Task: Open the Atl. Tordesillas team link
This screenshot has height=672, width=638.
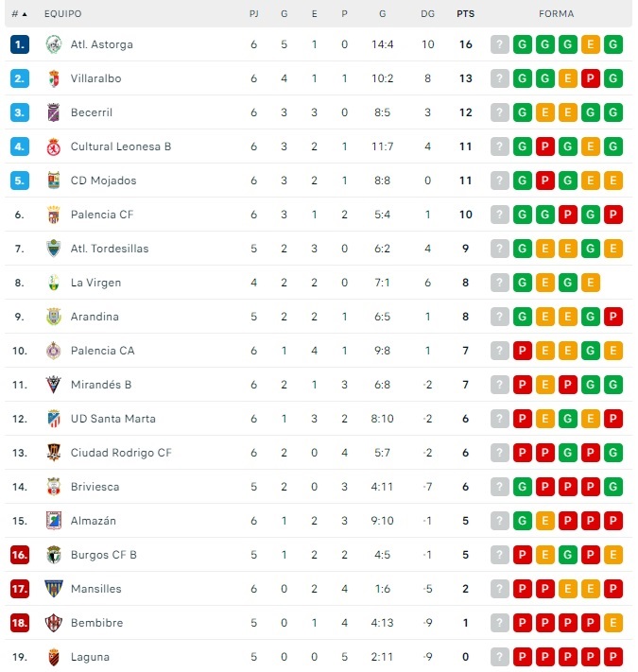Action: coord(109,249)
